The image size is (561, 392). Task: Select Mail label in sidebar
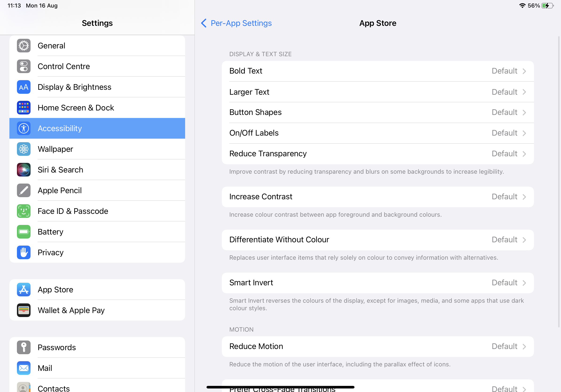pos(45,368)
